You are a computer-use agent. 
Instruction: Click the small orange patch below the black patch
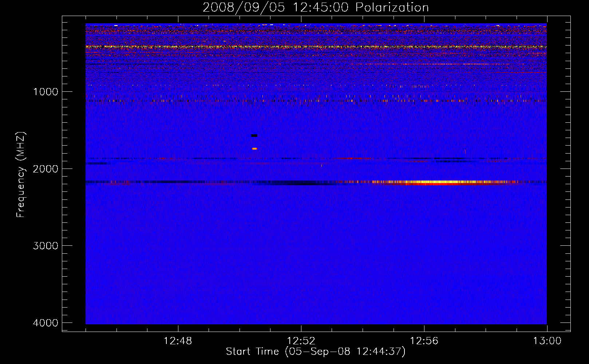254,149
